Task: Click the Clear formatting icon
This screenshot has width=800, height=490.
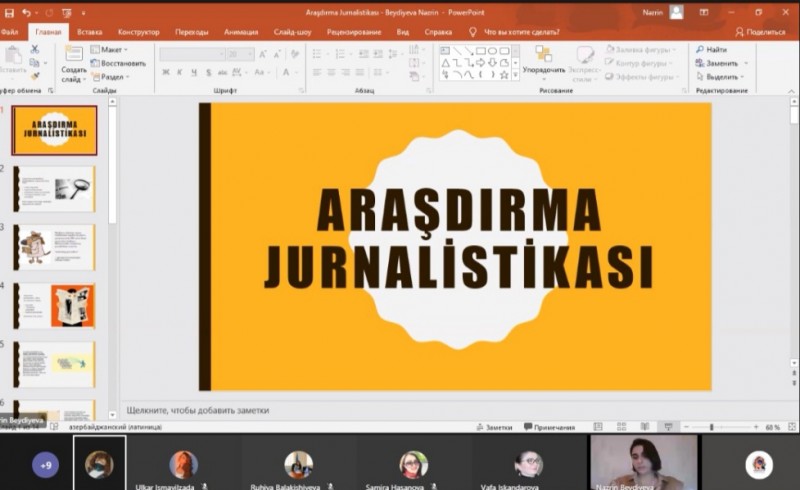Action: point(295,54)
